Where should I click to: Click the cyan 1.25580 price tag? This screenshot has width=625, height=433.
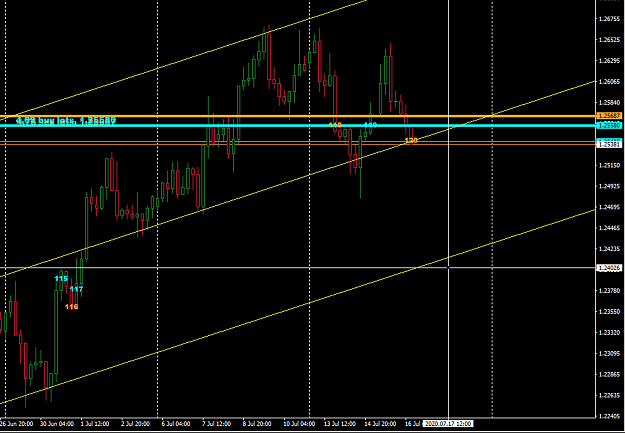(x=609, y=125)
